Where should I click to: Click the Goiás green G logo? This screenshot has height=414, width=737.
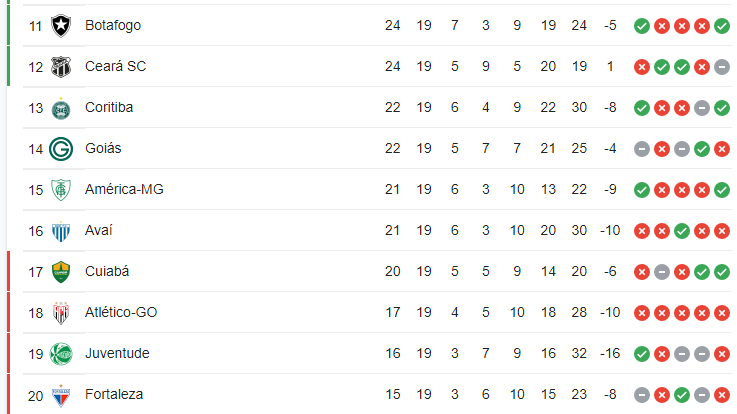tap(61, 149)
